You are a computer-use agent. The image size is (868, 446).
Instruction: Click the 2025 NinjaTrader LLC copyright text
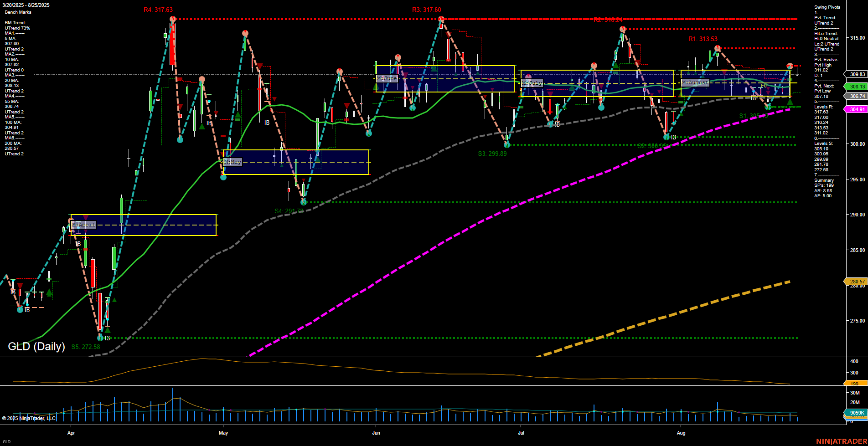point(30,418)
